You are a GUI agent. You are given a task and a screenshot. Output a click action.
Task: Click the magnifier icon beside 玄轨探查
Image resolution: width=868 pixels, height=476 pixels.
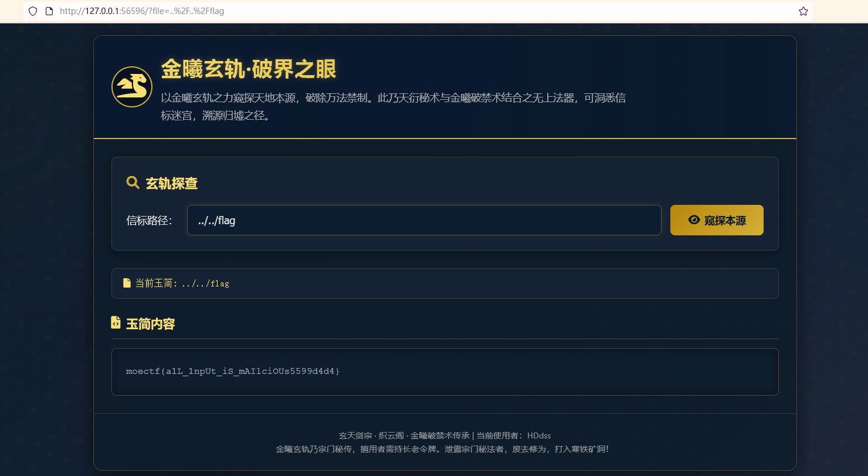(133, 183)
